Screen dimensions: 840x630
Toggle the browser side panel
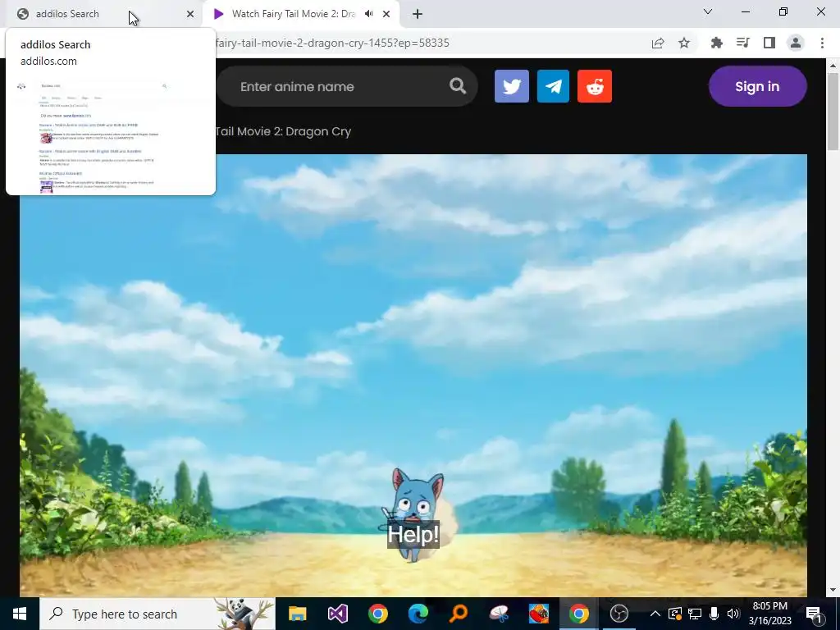769,43
